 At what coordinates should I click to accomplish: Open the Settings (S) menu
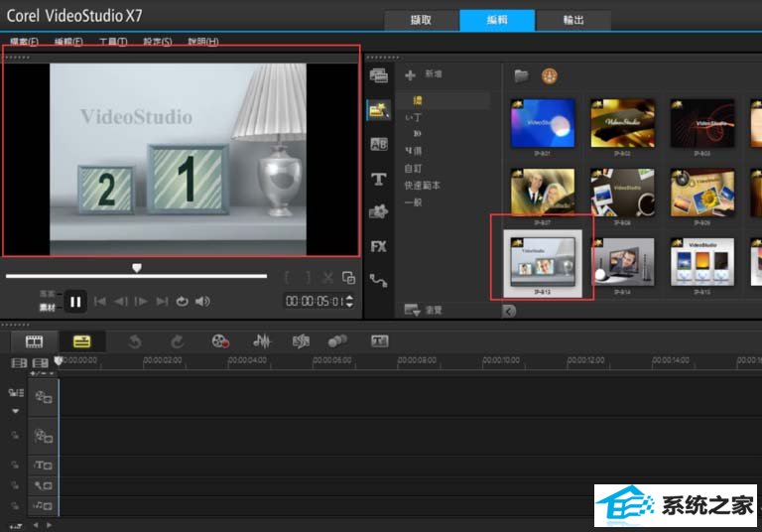(x=157, y=42)
